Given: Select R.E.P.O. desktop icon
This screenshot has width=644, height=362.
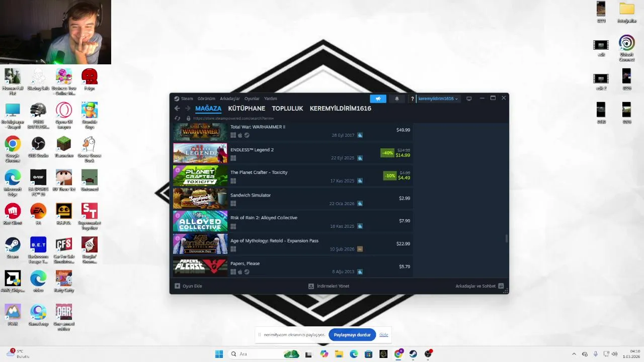Looking at the screenshot, I should (64, 214).
